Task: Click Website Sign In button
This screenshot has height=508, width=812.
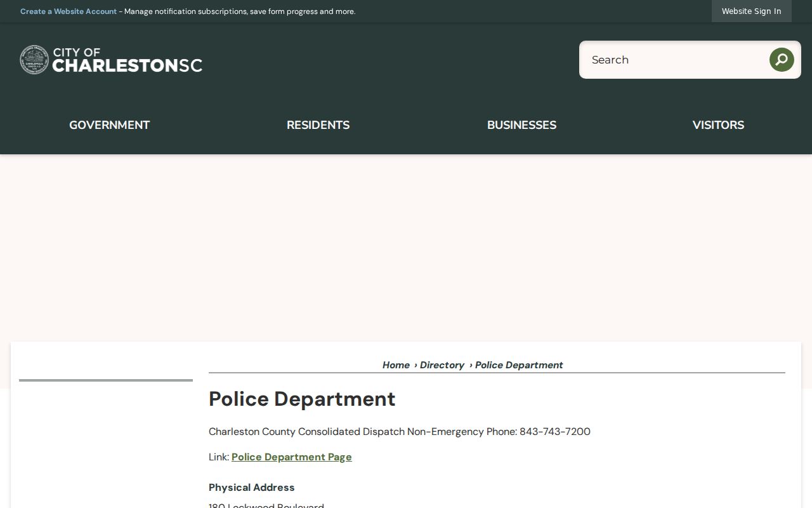Action: 752,11
